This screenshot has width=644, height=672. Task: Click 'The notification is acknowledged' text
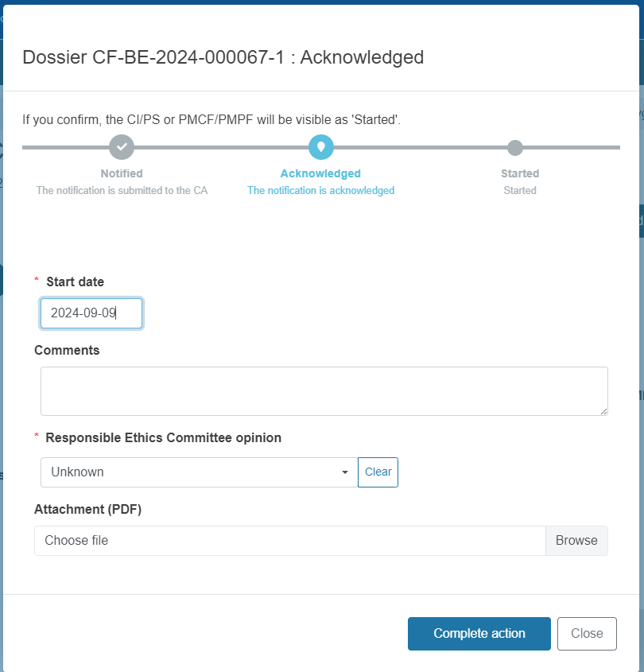click(x=321, y=190)
